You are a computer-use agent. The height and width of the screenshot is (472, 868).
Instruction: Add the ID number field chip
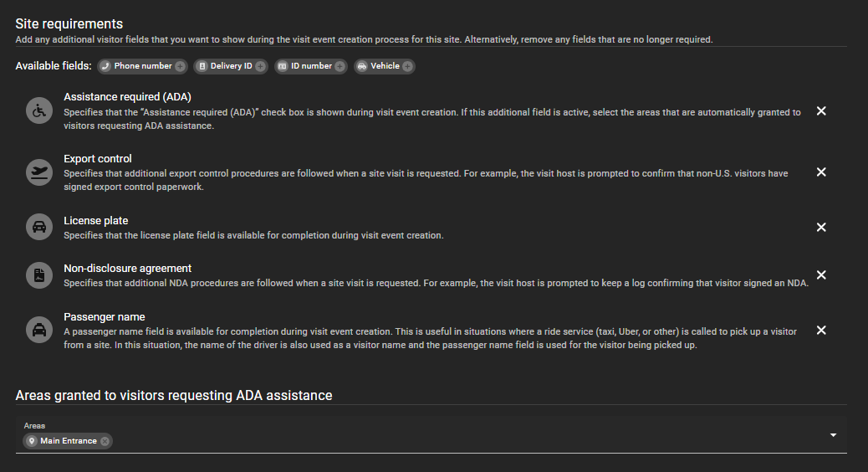click(340, 66)
